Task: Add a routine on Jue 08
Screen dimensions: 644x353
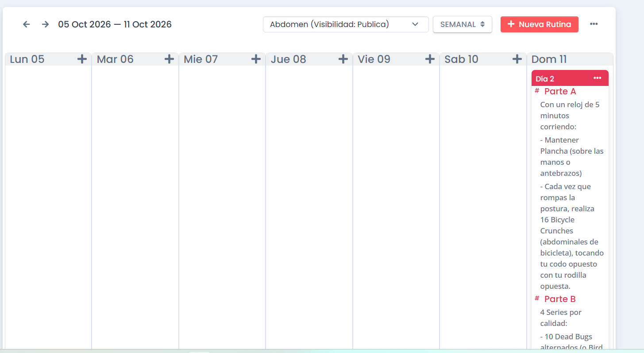Action: (343, 59)
